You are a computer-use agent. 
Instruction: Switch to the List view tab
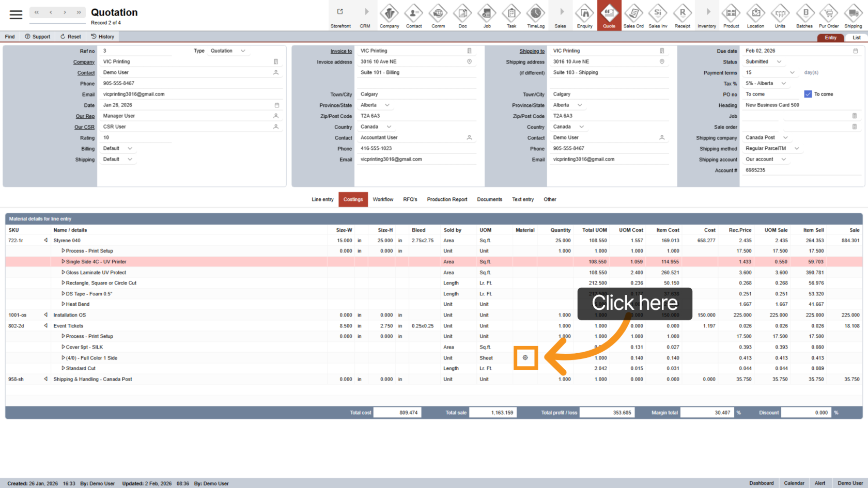856,38
